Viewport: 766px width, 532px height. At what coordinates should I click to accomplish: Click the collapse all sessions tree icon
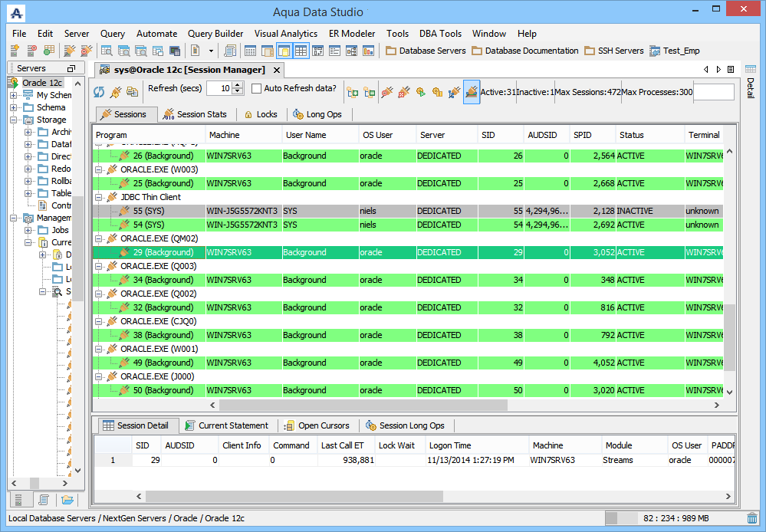370,92
